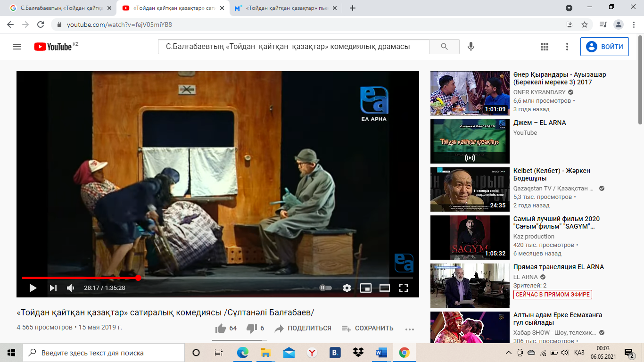Sign in with the ВОЙТИ button

tap(604, 47)
